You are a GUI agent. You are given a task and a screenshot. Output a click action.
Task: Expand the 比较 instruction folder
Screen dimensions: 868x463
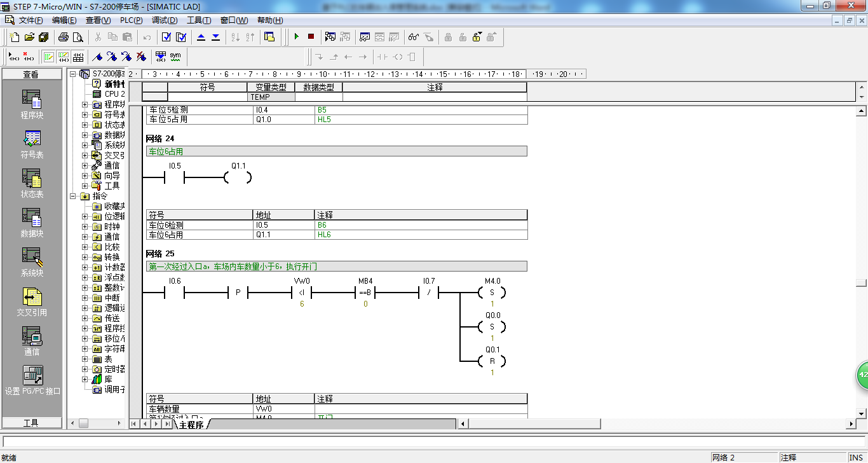pos(85,247)
